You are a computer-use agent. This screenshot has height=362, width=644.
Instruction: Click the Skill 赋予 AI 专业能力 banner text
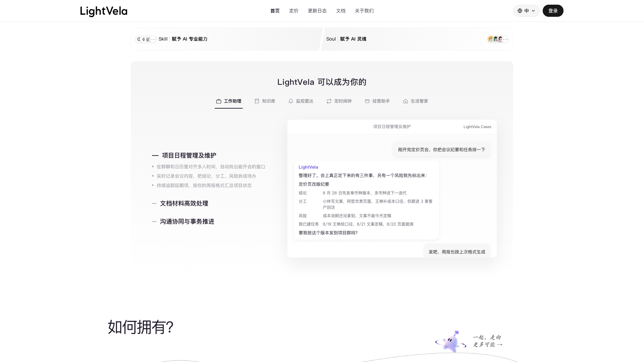(x=183, y=39)
